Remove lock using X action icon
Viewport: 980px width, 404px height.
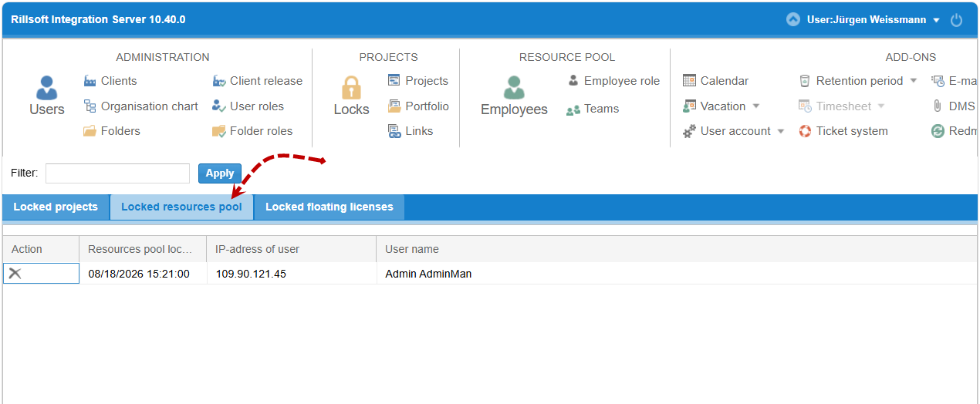(15, 273)
